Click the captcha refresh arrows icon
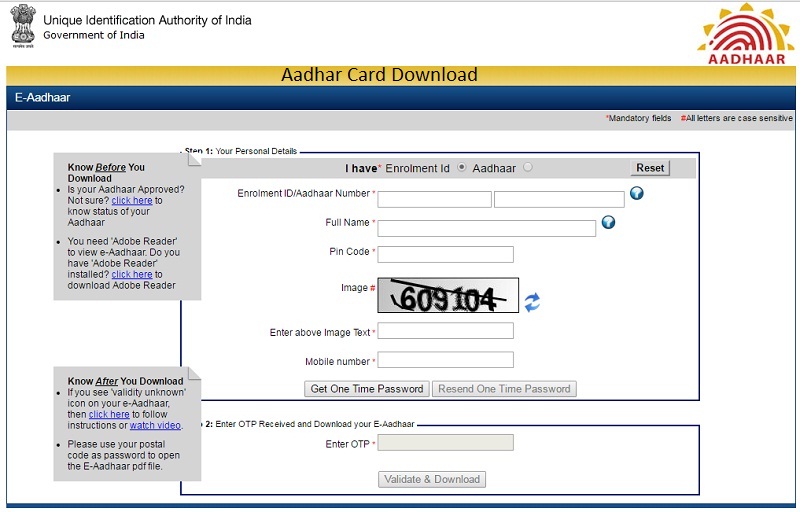Image resolution: width=800 pixels, height=512 pixels. (x=532, y=302)
